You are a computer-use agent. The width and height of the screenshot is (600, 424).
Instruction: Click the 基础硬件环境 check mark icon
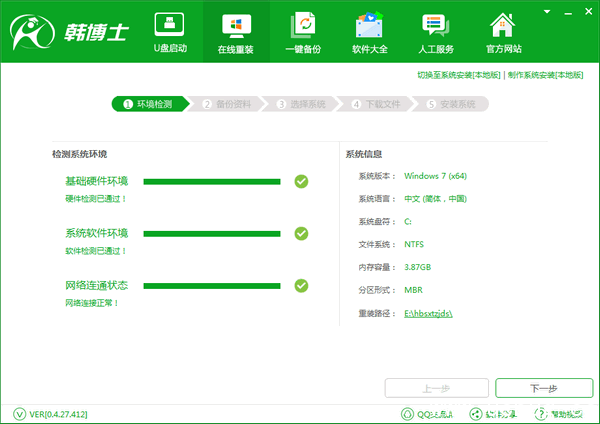pyautogui.click(x=302, y=181)
